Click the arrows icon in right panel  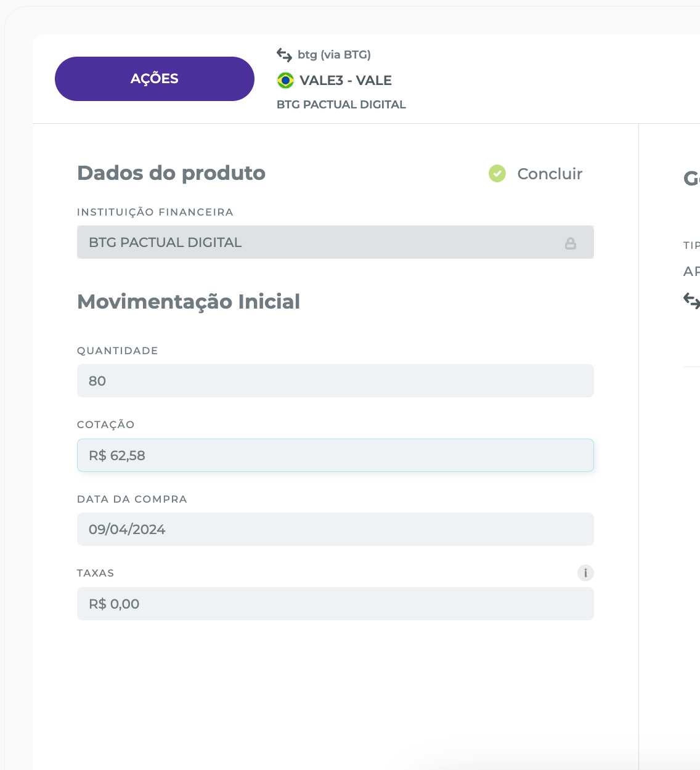coord(691,301)
